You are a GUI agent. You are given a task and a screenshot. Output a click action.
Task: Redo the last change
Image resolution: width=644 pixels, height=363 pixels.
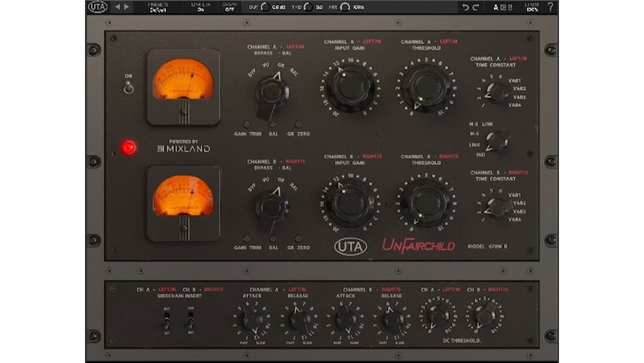[x=476, y=7]
